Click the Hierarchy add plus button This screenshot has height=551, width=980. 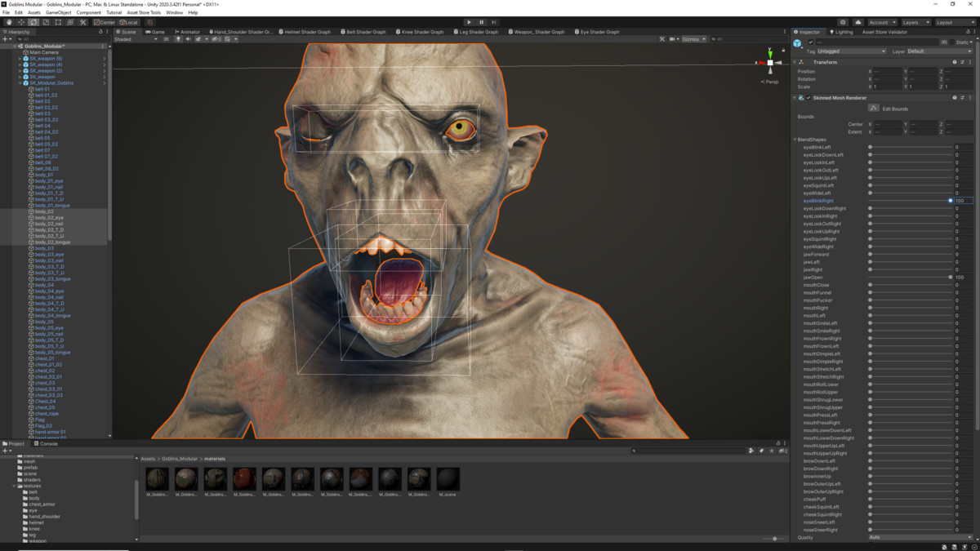coord(5,38)
